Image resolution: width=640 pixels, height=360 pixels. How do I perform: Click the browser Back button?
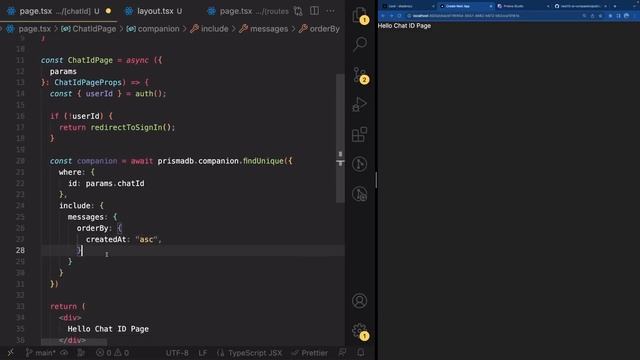[383, 16]
